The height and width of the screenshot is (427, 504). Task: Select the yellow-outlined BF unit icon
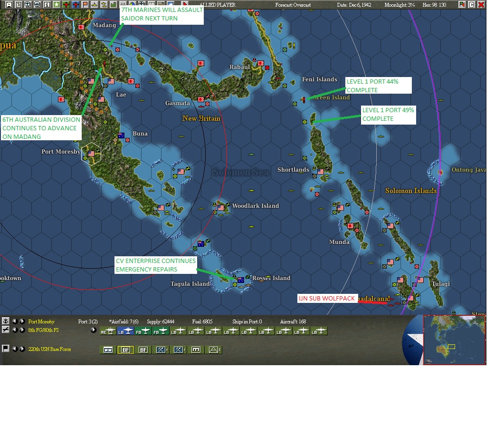pos(126,350)
